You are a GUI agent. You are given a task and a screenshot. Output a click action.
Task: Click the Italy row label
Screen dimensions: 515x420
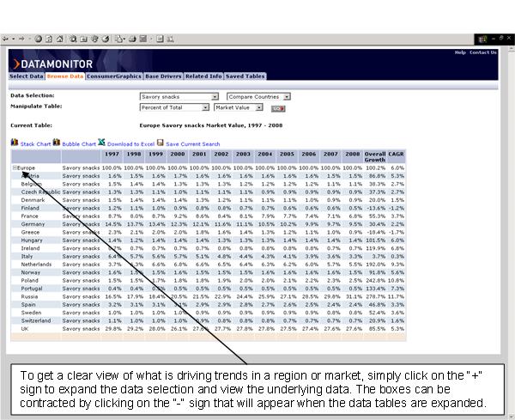click(27, 256)
